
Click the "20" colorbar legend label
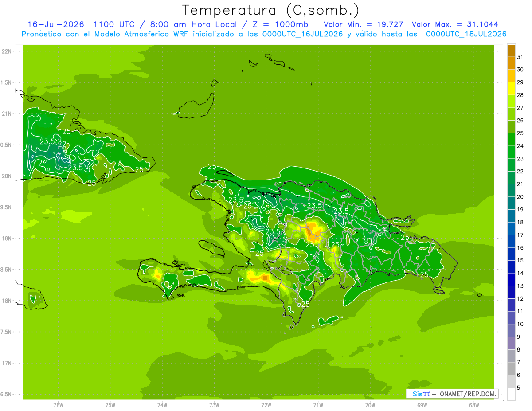click(520, 197)
